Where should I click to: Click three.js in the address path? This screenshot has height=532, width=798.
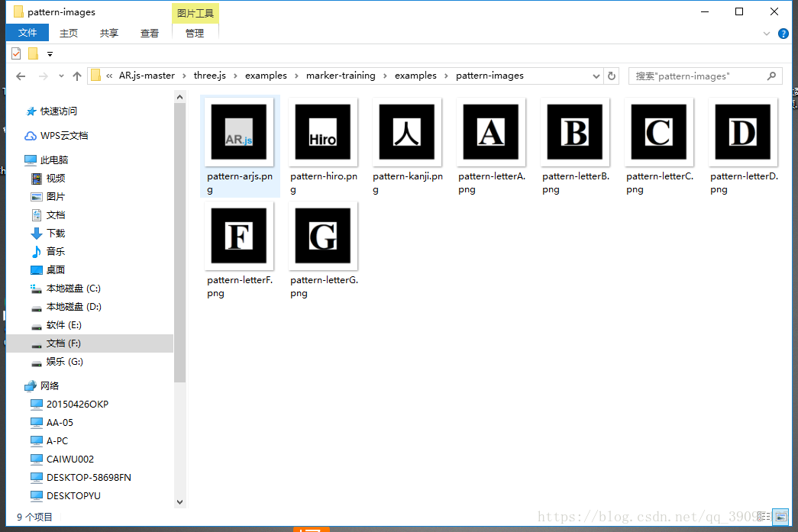[x=210, y=76]
